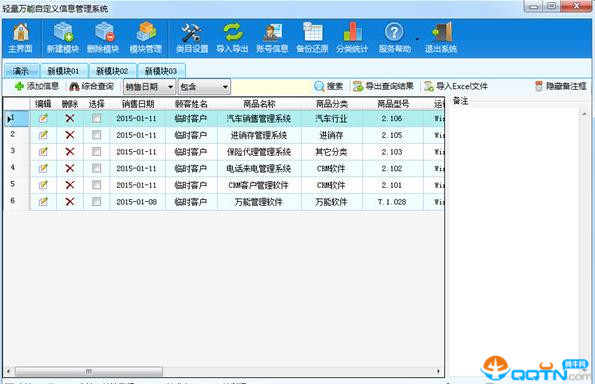The height and width of the screenshot is (384, 595).
Task: Click the 添加信息 button
Action: [x=37, y=86]
